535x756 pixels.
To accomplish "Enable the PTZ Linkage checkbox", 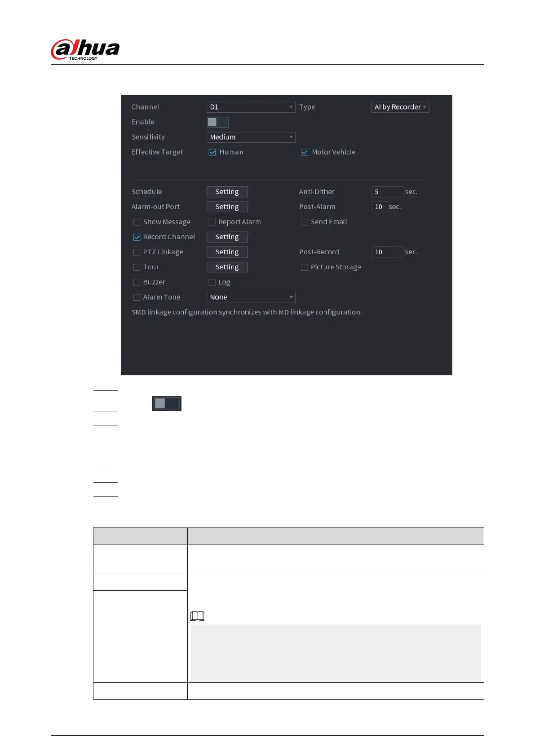I will [137, 252].
